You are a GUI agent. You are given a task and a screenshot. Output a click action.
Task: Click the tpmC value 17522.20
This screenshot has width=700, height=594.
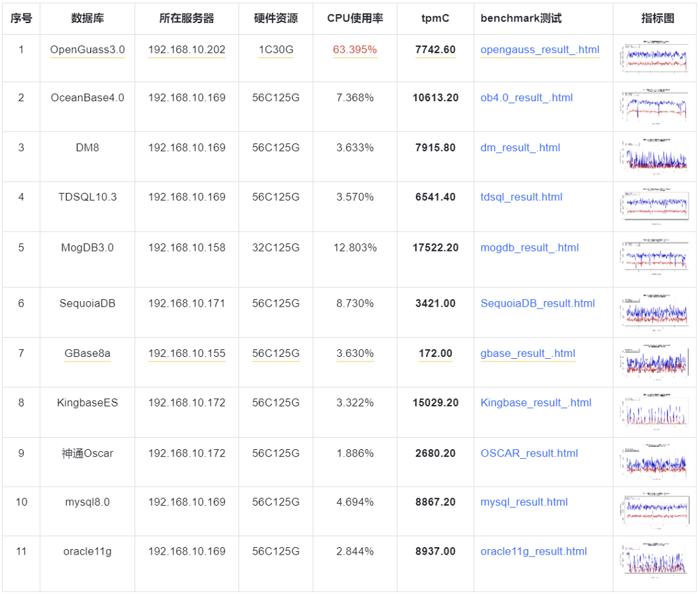[x=435, y=247]
